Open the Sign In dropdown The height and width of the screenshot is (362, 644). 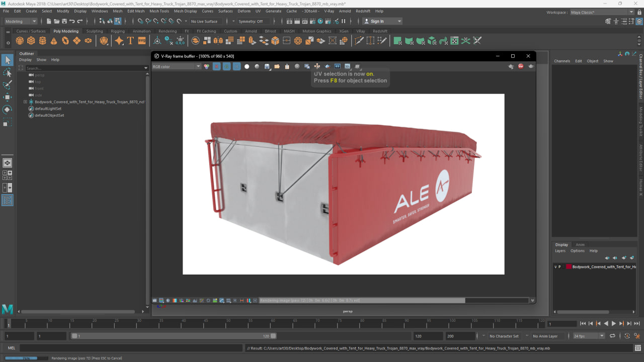382,21
